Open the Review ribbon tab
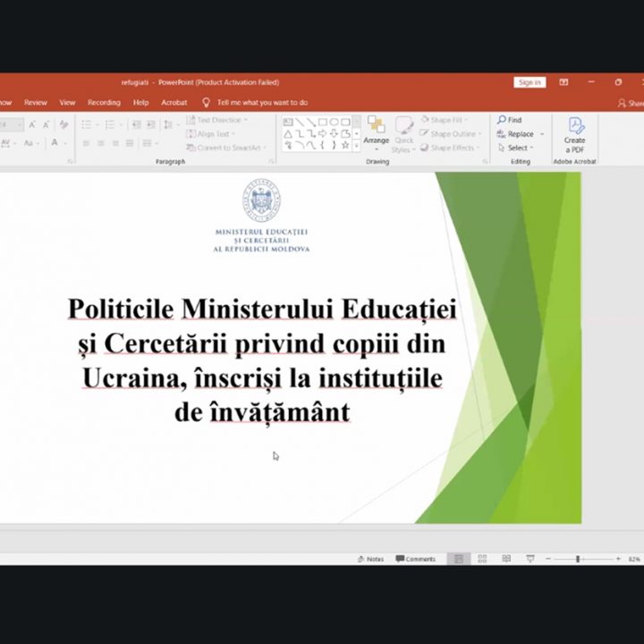 coord(36,103)
